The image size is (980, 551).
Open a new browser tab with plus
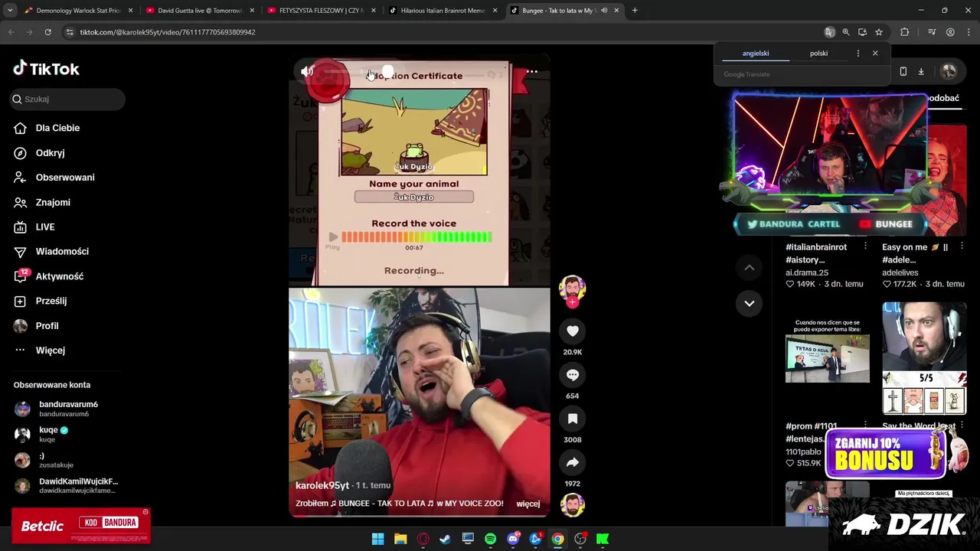pyautogui.click(x=635, y=11)
